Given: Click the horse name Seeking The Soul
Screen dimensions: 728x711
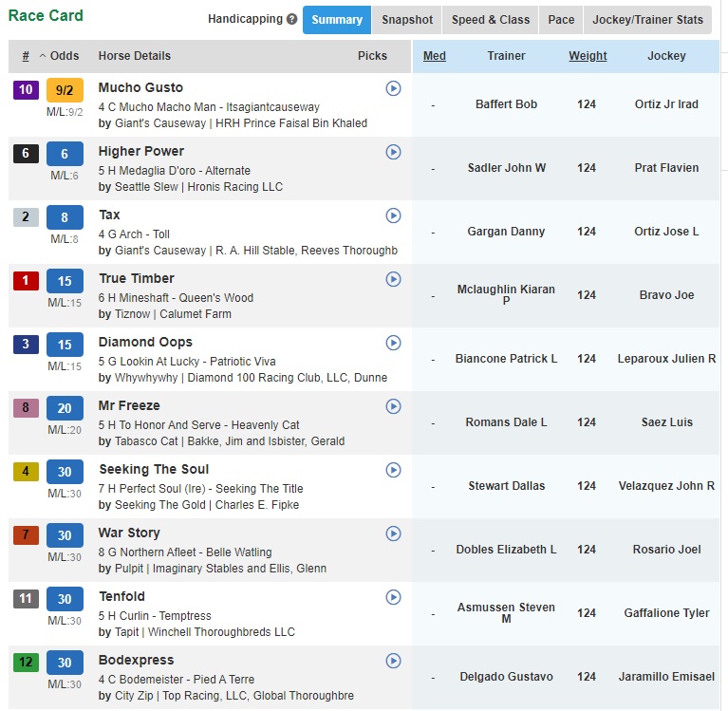Looking at the screenshot, I should pyautogui.click(x=154, y=469).
